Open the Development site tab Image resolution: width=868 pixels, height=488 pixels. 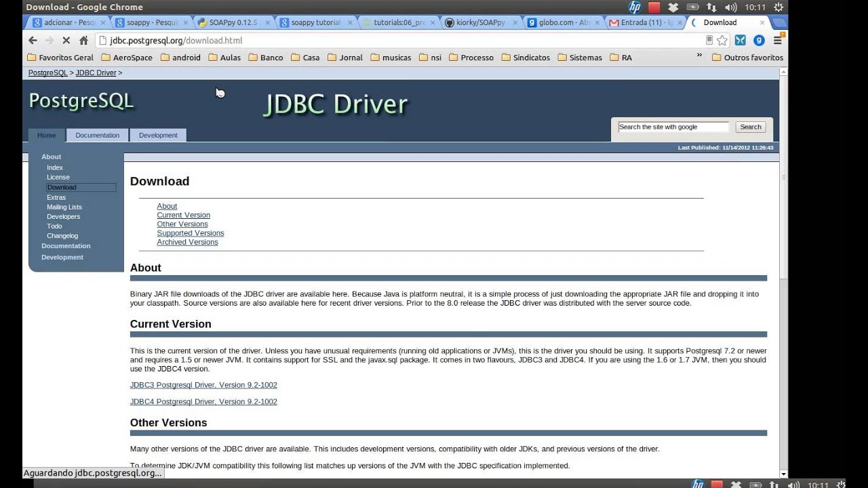click(x=158, y=135)
